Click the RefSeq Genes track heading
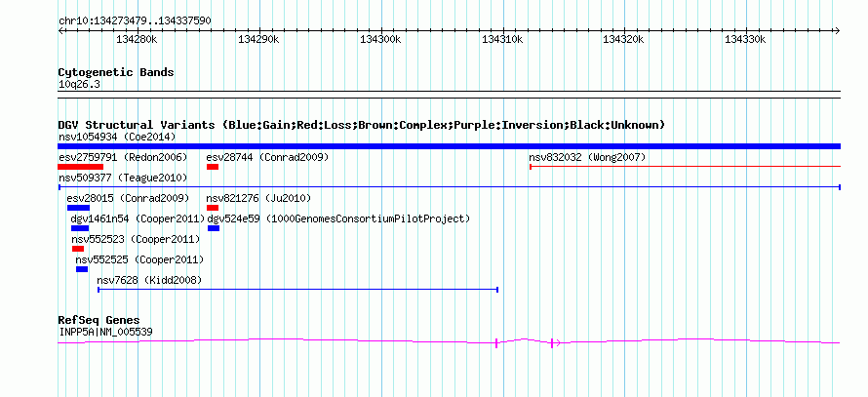The image size is (868, 397). tap(99, 320)
